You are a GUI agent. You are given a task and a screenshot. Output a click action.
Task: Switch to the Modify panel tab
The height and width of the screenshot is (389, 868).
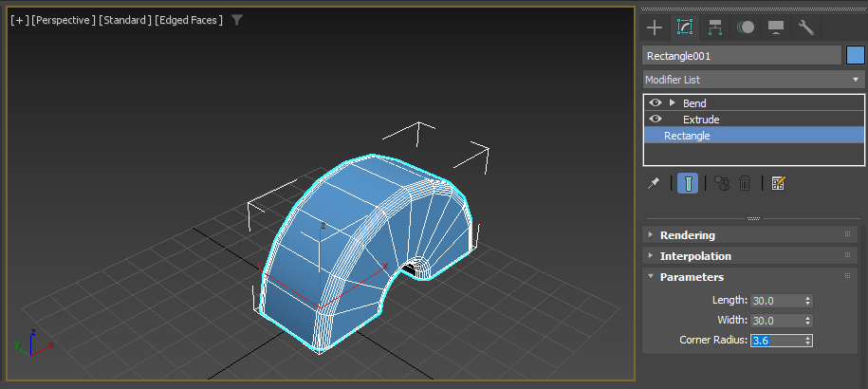684,27
